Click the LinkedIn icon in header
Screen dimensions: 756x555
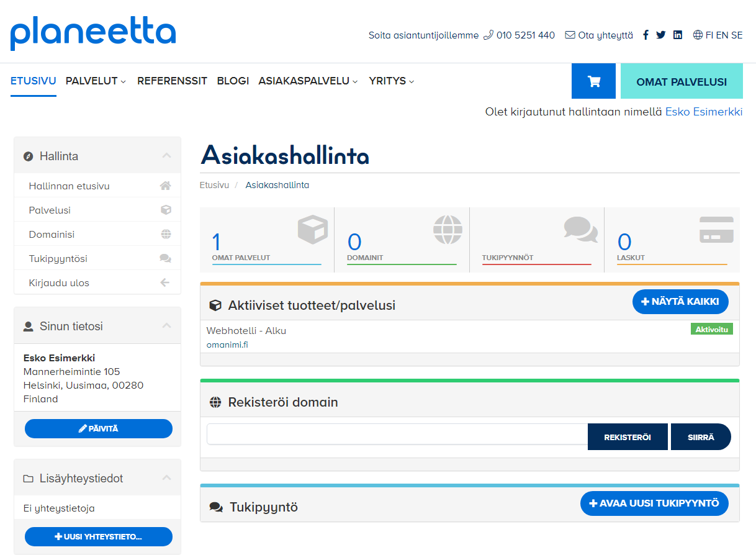click(678, 35)
